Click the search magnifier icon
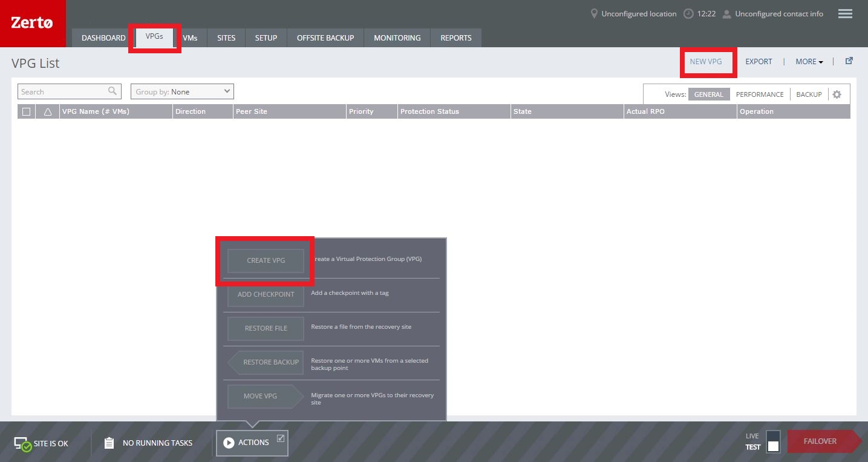 (x=113, y=91)
